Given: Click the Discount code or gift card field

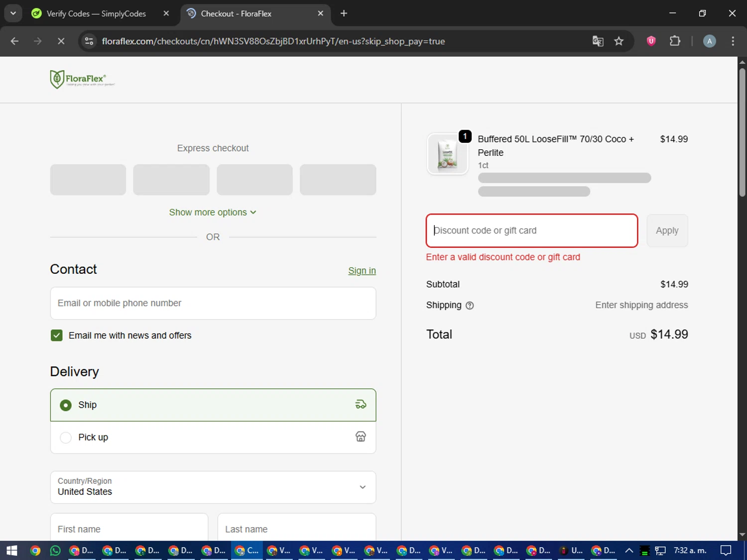Looking at the screenshot, I should [532, 230].
